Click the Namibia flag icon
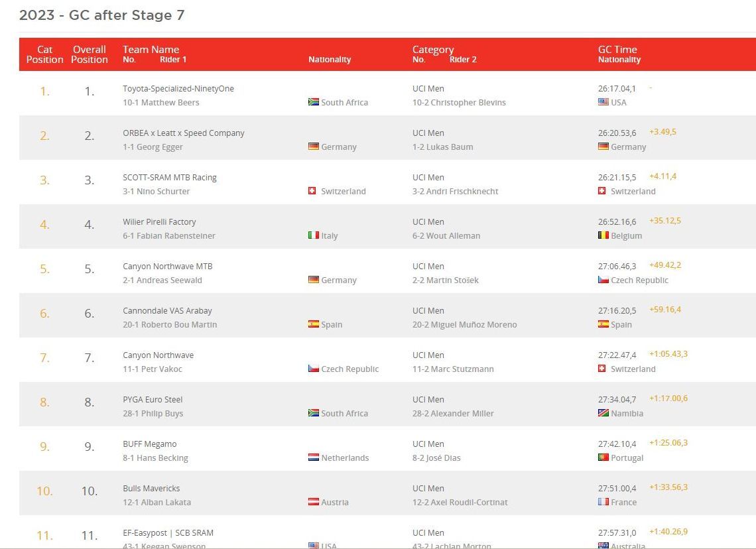 tap(603, 413)
